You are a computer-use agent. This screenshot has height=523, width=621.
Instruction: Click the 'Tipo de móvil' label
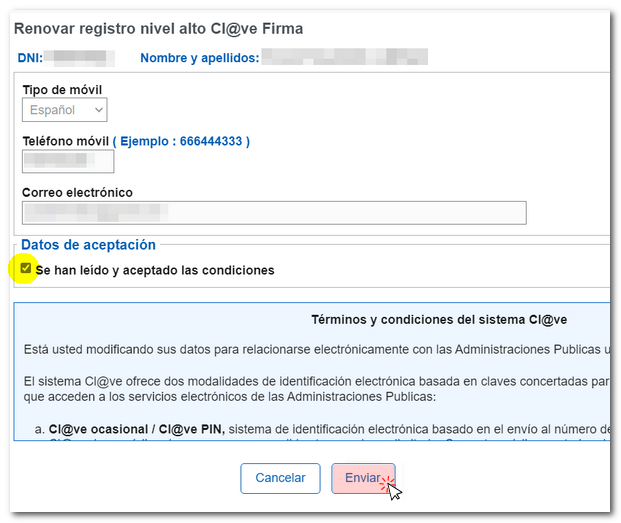[62, 91]
